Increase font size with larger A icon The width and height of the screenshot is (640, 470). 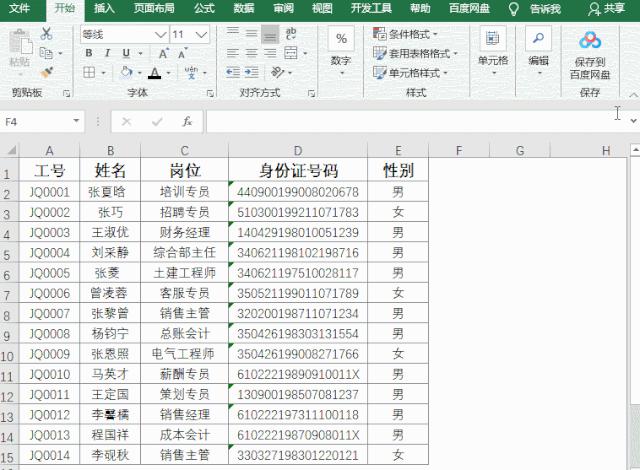(164, 53)
